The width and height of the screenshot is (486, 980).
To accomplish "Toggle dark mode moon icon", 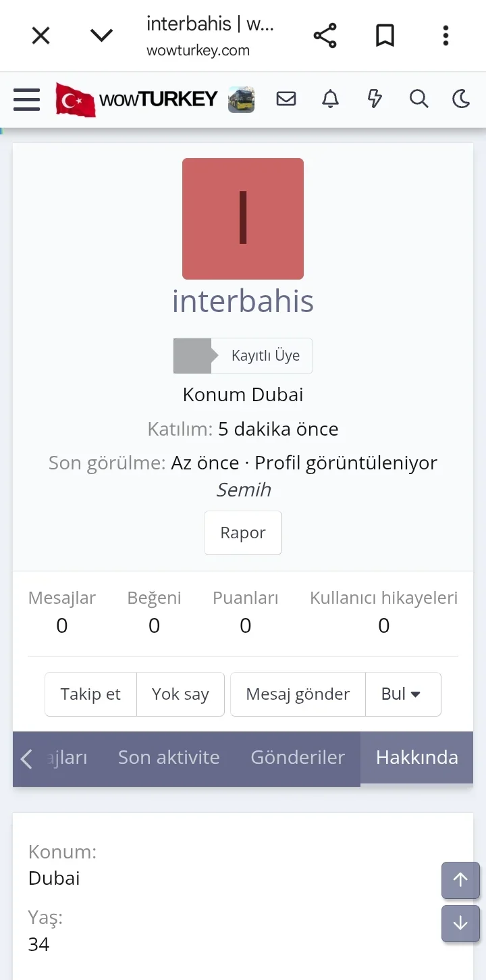I will tap(461, 99).
